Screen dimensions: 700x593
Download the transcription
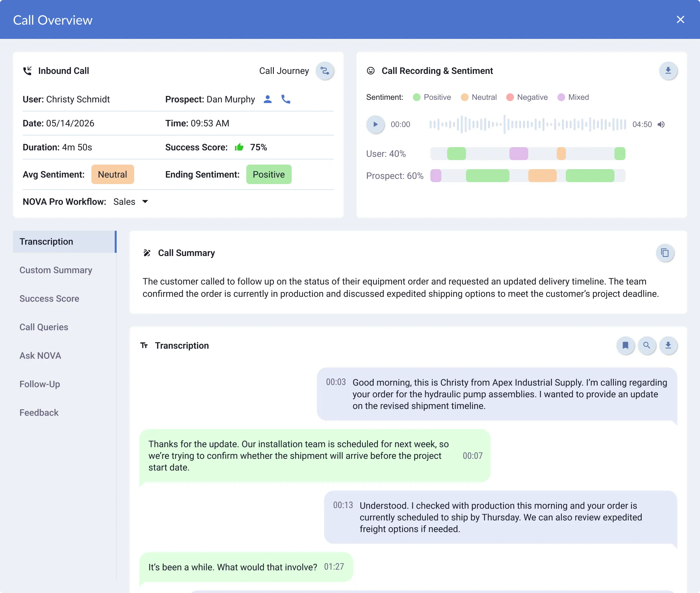[668, 345]
